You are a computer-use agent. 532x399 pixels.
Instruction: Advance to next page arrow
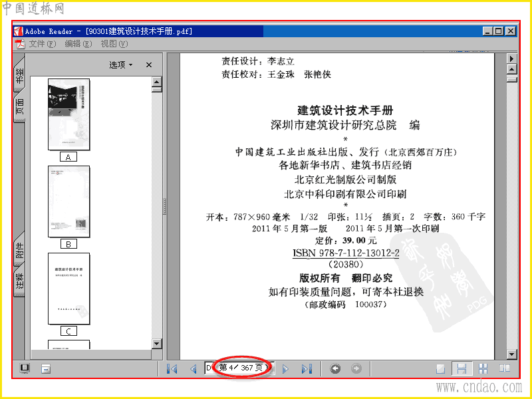click(285, 368)
